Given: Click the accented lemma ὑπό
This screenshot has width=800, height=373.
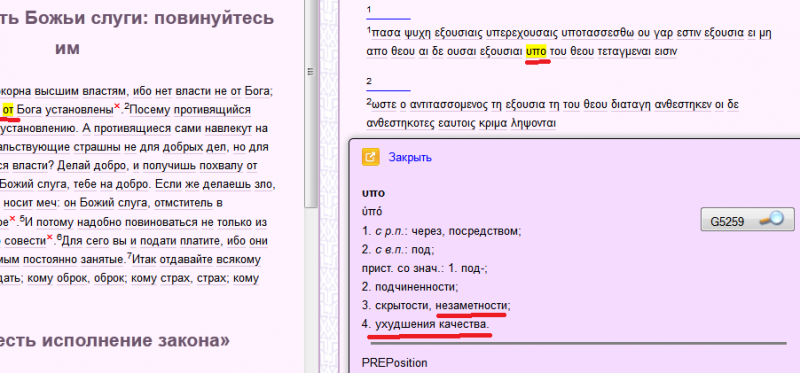Looking at the screenshot, I should tap(372, 212).
